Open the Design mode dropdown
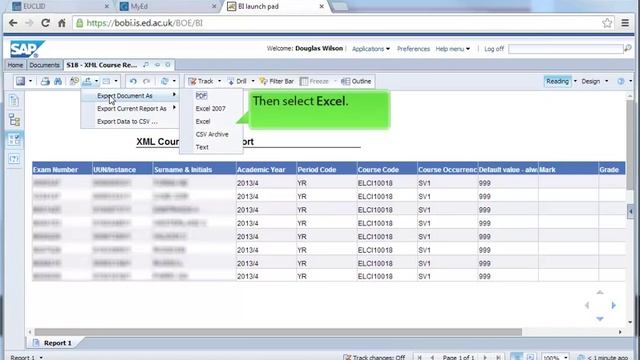 pyautogui.click(x=607, y=81)
